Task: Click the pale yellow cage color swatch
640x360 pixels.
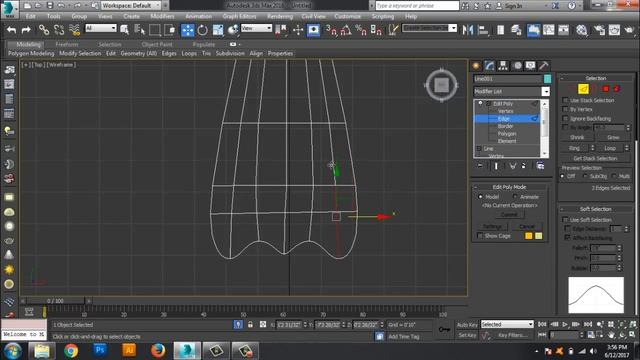Action: (538, 236)
